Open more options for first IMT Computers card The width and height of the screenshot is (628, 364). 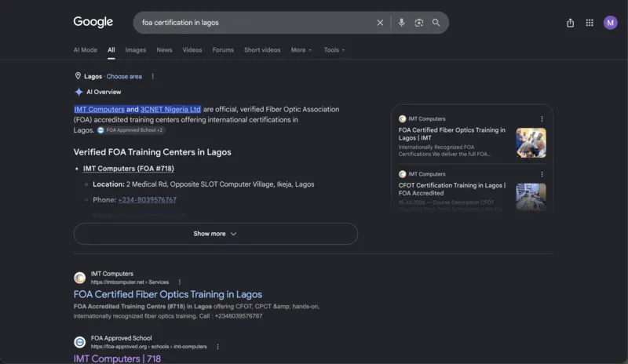pyautogui.click(x=542, y=119)
